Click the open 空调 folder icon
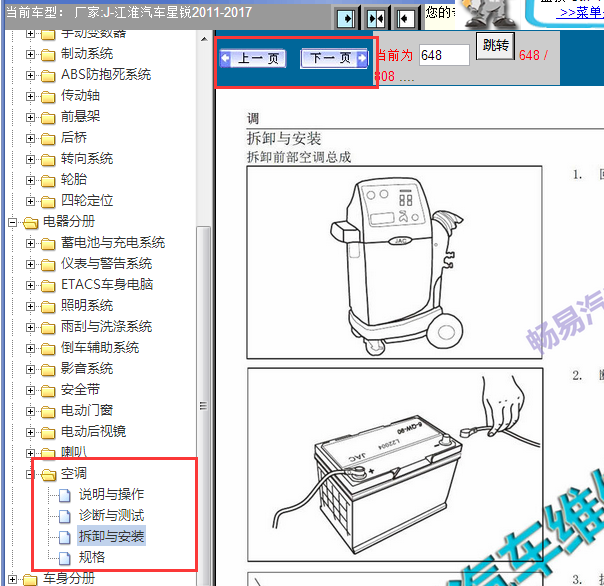This screenshot has width=604, height=586. 49,475
